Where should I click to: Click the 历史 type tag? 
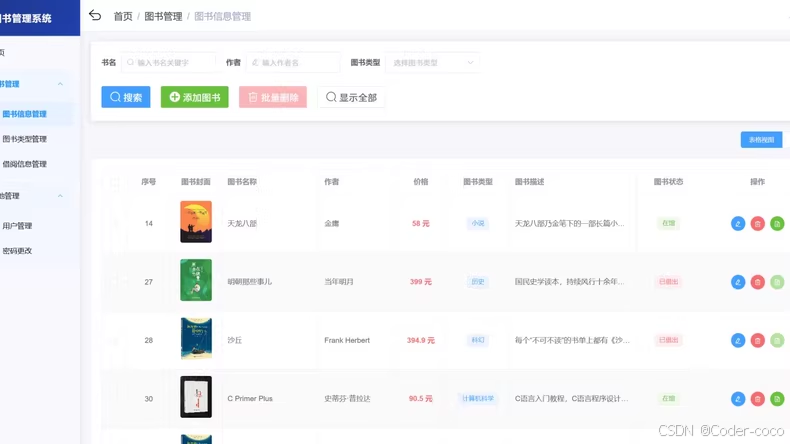[x=478, y=282]
